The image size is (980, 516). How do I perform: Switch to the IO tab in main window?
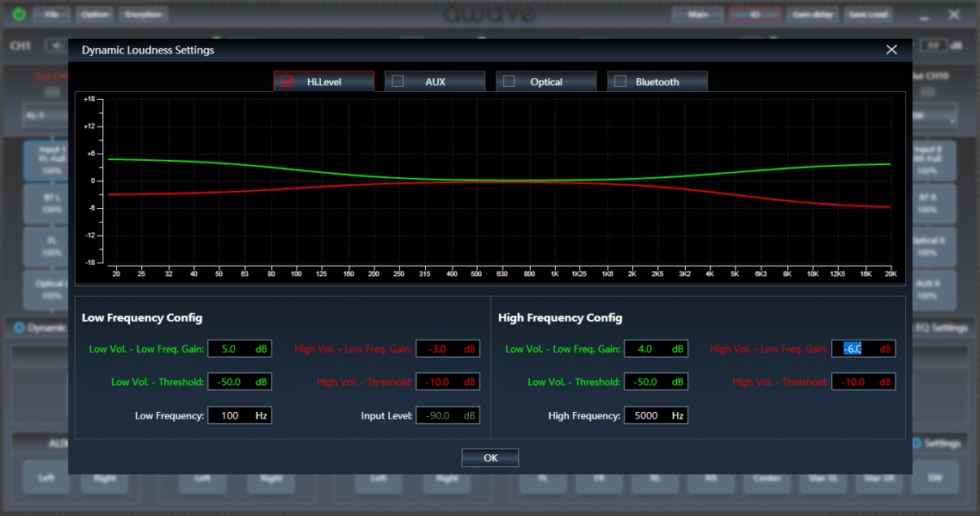755,15
